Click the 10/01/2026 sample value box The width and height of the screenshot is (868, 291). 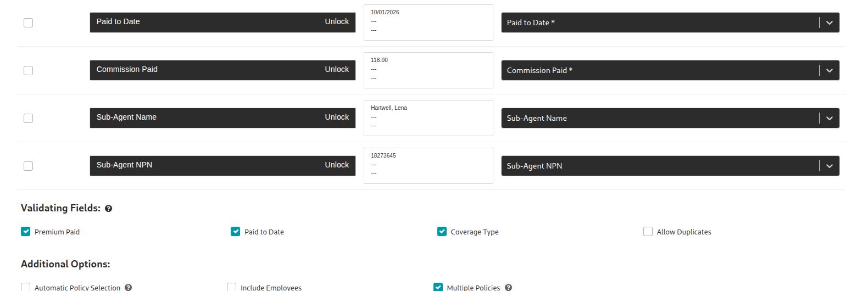(429, 23)
